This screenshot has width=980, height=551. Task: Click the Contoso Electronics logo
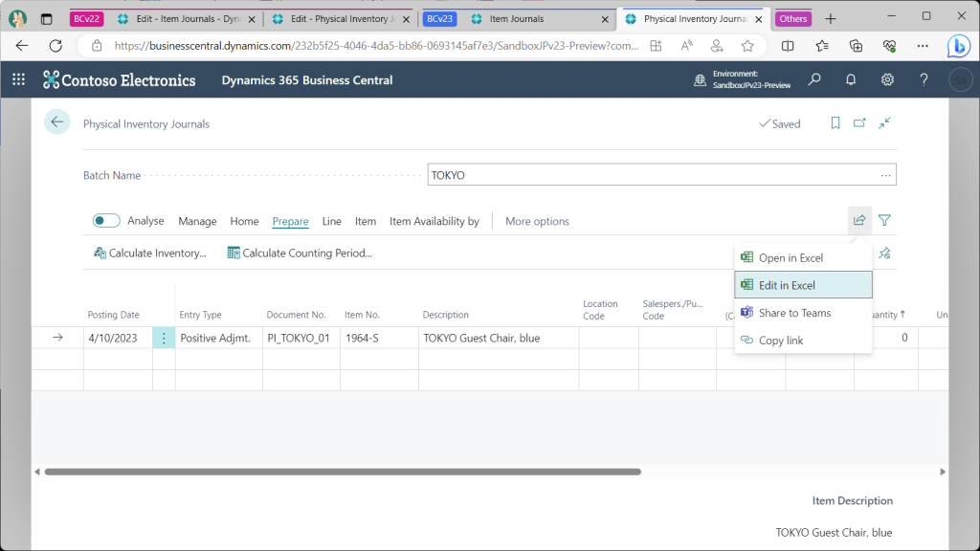point(120,80)
